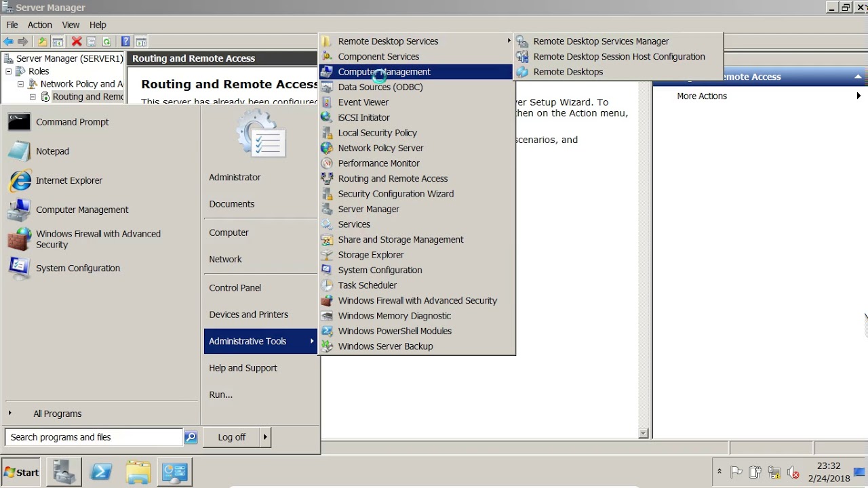
Task: Click the blue Help question mark icon
Action: (125, 41)
